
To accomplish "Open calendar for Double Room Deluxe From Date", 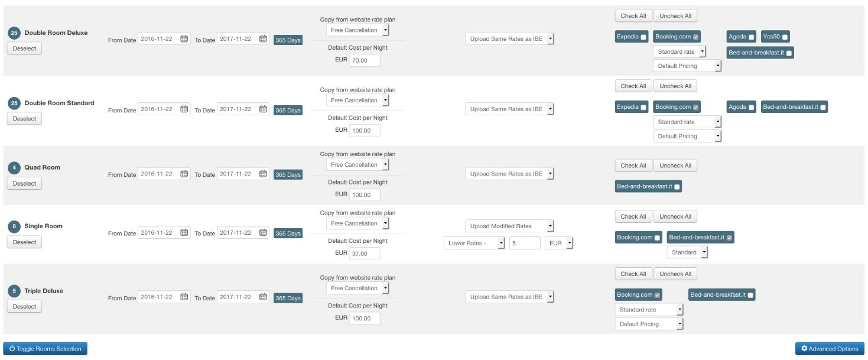I will click(x=184, y=39).
